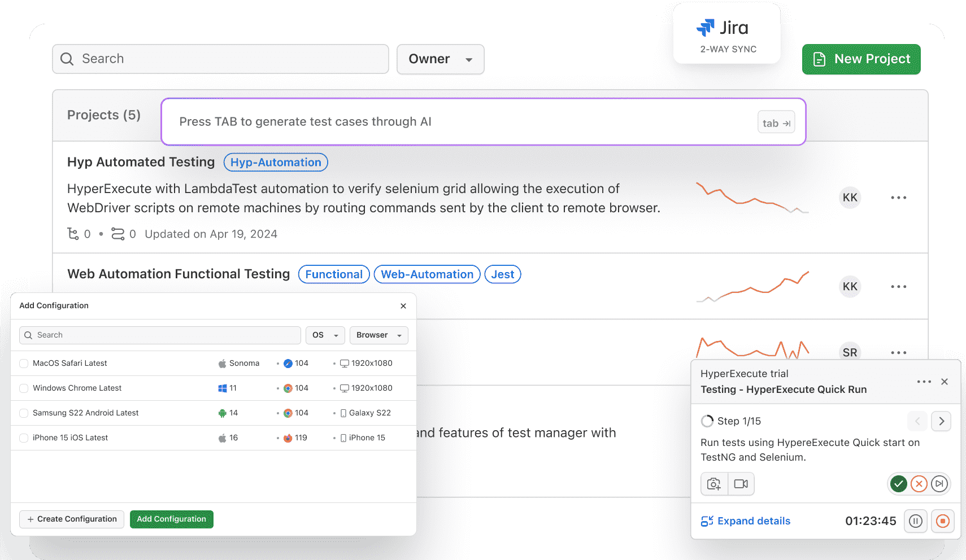Pause the test run timer

tap(915, 521)
